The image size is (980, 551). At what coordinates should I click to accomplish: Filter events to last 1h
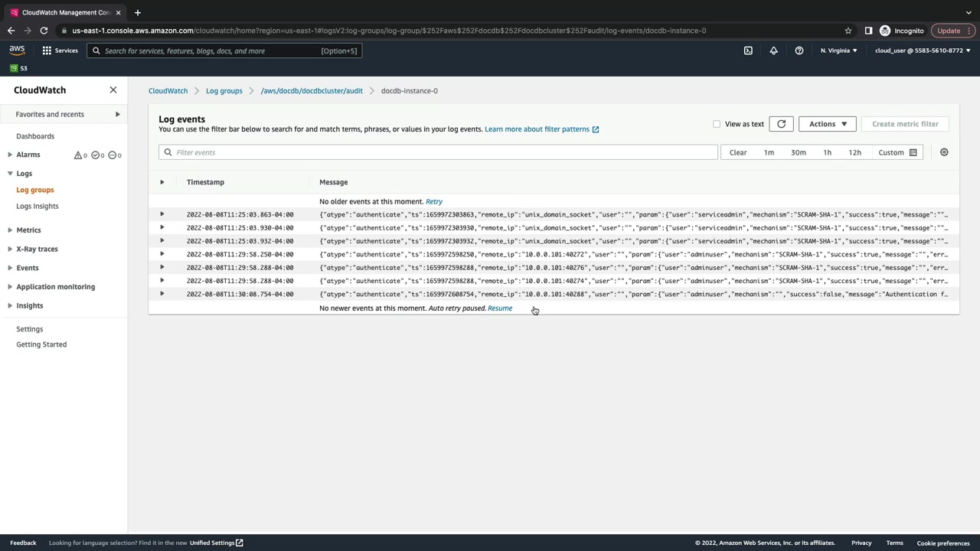tap(827, 152)
